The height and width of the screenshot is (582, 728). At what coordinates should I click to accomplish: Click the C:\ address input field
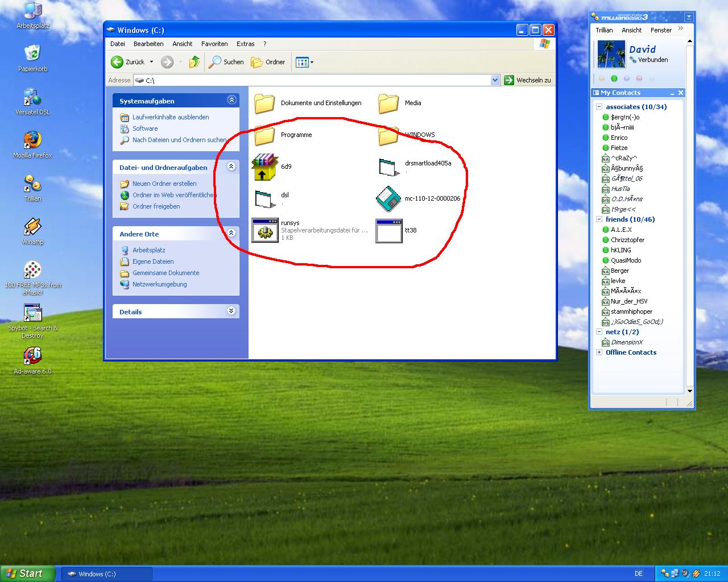tap(313, 80)
